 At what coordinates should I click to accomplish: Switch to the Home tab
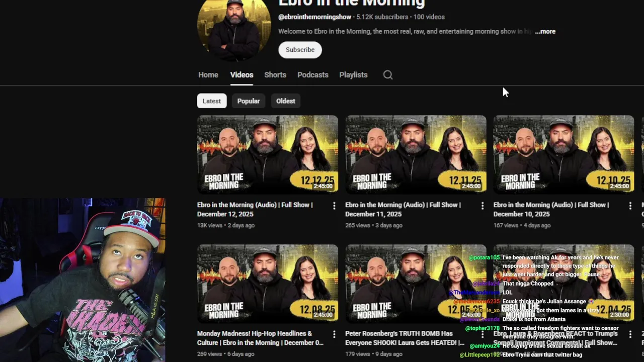coord(208,75)
